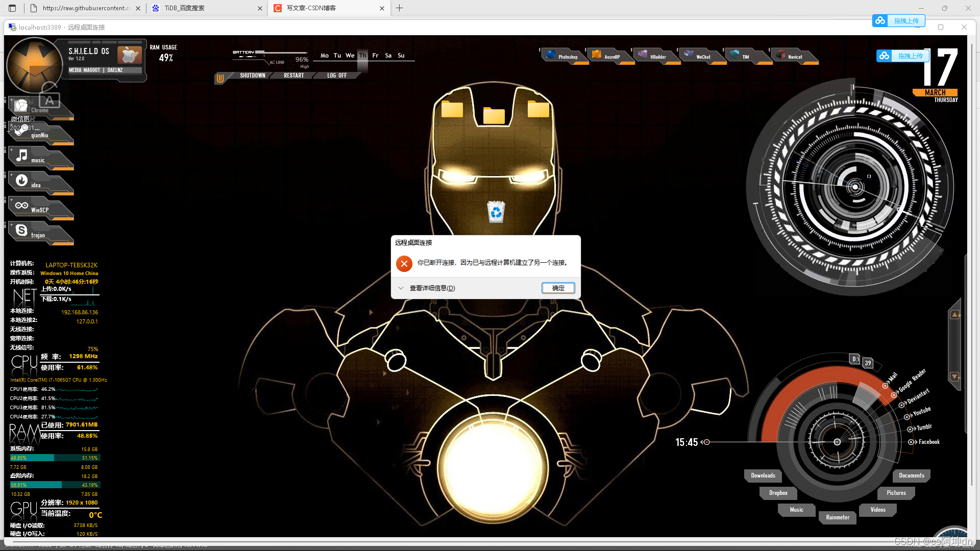Click the up arrow on right side panel

coord(954,315)
